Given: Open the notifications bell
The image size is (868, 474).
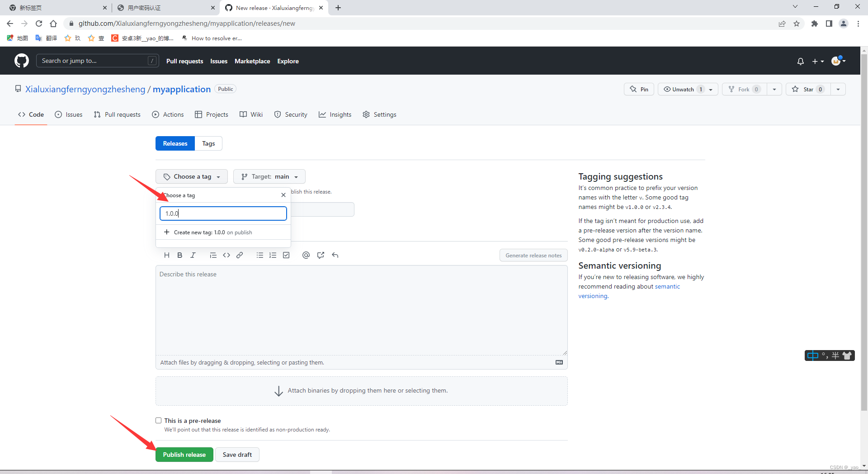Looking at the screenshot, I should click(x=801, y=61).
